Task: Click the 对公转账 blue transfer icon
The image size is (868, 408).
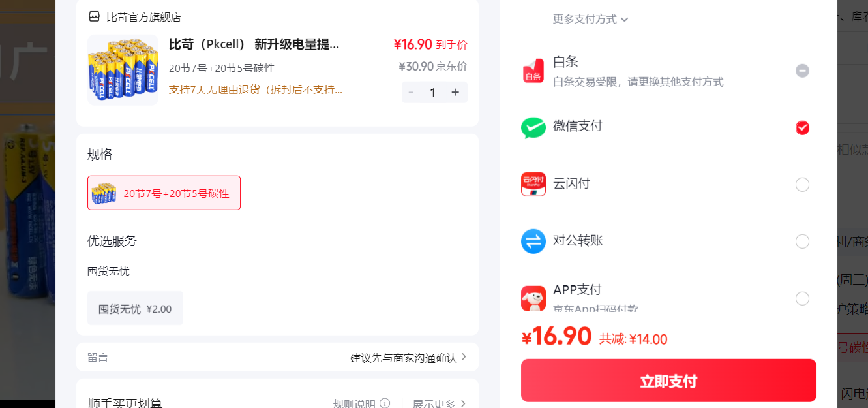Action: 533,242
